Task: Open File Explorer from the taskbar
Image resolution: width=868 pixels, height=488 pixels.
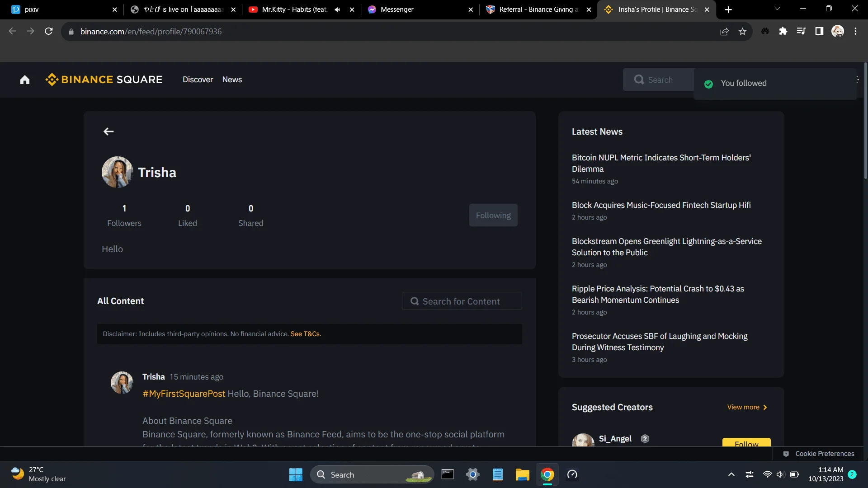Action: click(x=522, y=474)
